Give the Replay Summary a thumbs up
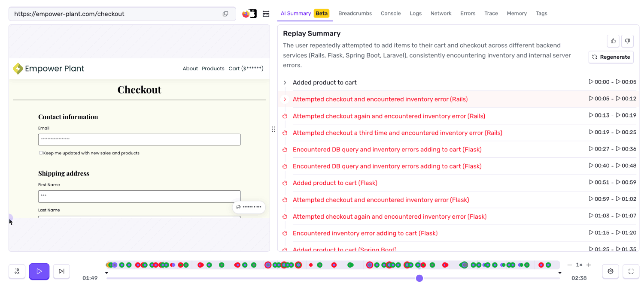 click(x=613, y=41)
